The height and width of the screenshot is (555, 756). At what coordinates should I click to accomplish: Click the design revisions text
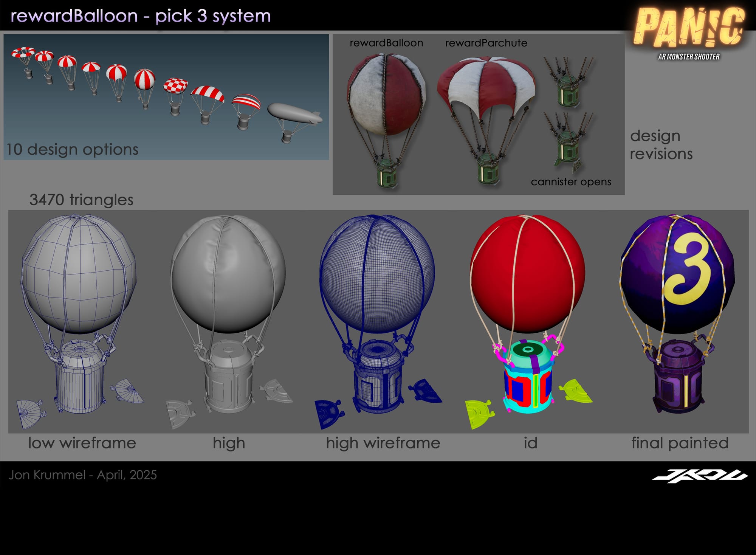(661, 144)
